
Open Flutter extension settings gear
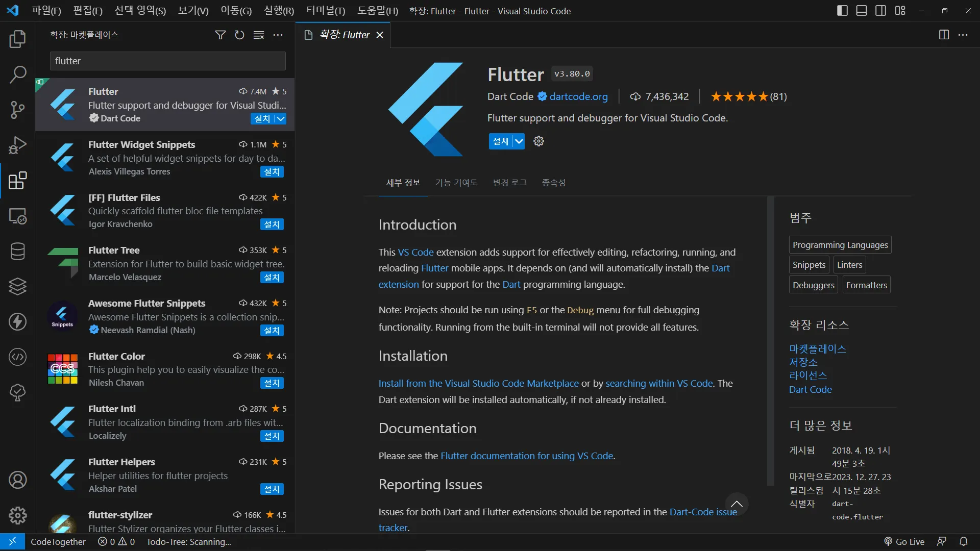[538, 141]
